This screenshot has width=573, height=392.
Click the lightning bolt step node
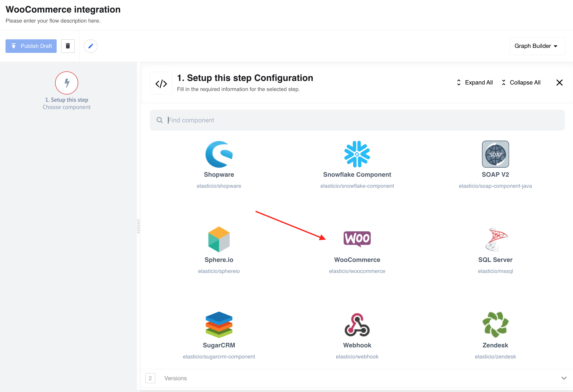[x=67, y=83]
